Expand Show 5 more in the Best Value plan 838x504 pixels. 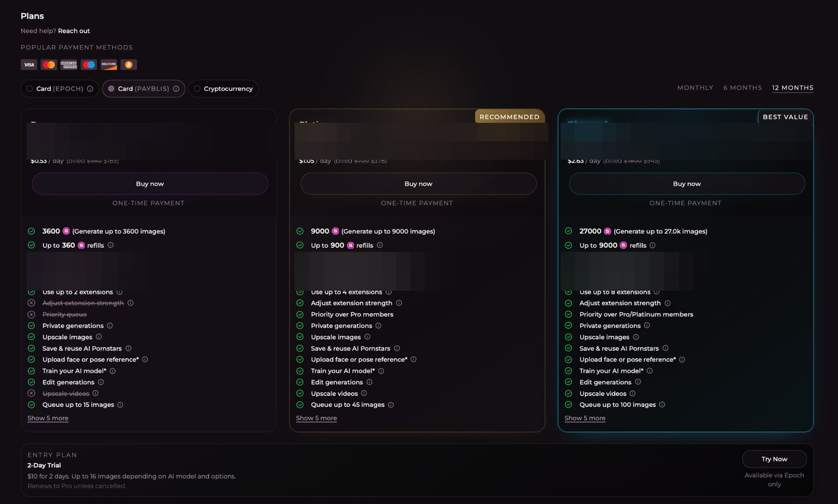pos(585,418)
